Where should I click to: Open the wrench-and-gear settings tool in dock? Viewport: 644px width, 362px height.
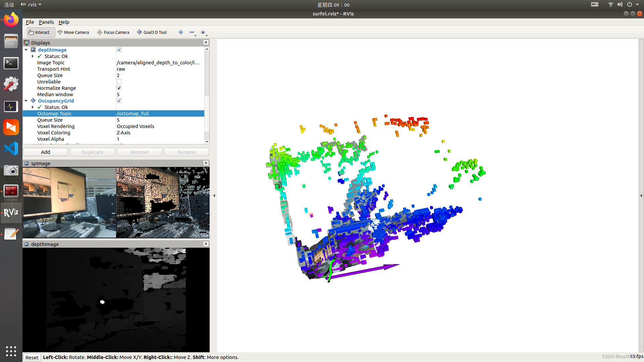point(11,84)
